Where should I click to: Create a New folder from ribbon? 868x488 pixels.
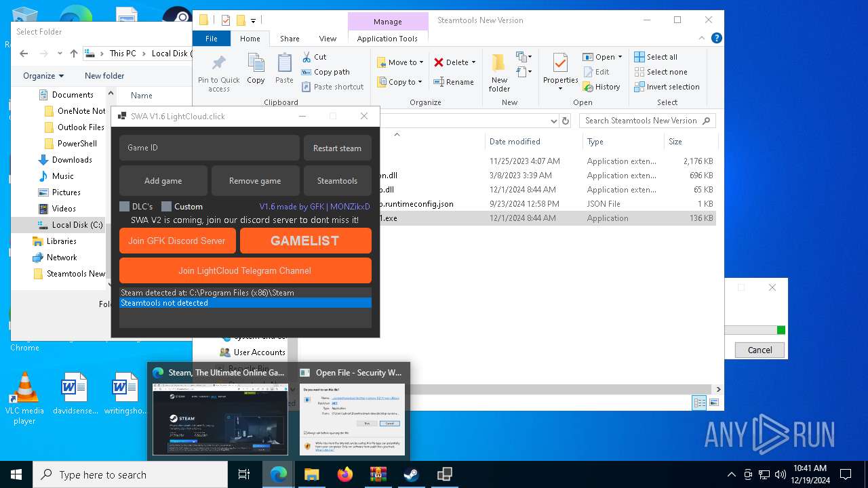tap(499, 73)
